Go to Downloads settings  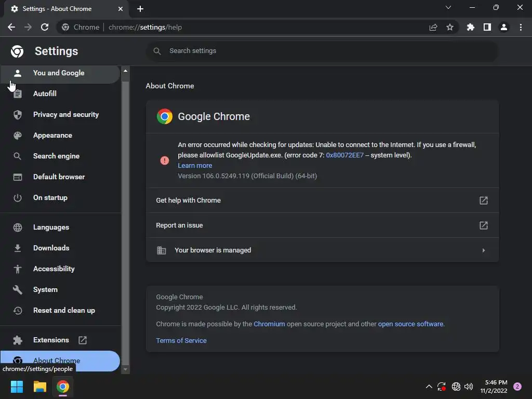[60, 248]
